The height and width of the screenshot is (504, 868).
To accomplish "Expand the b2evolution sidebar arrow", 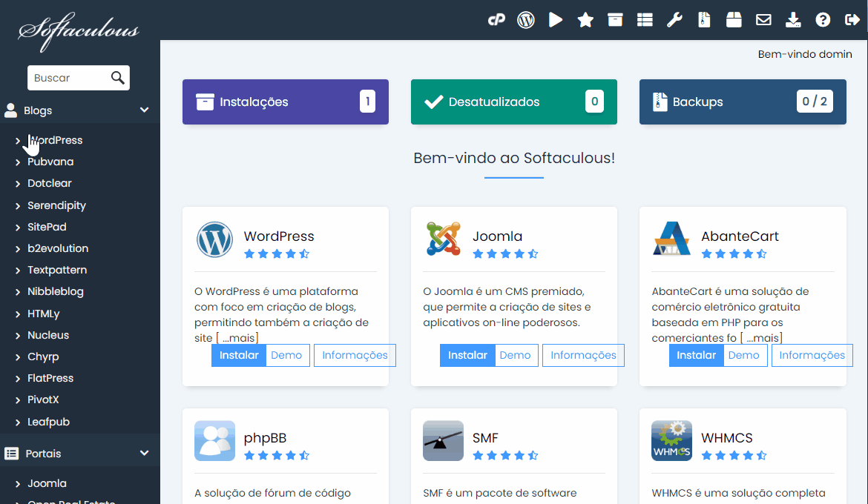I will pyautogui.click(x=18, y=249).
